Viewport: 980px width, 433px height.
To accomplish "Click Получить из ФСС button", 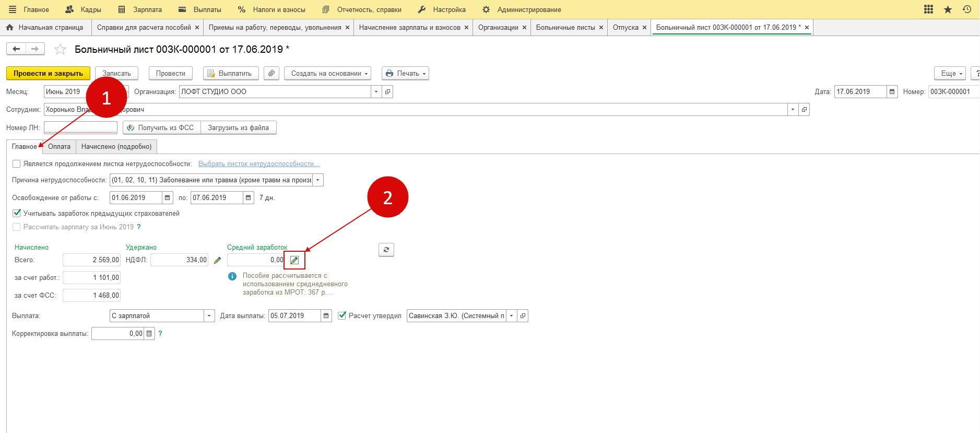I will click(161, 127).
